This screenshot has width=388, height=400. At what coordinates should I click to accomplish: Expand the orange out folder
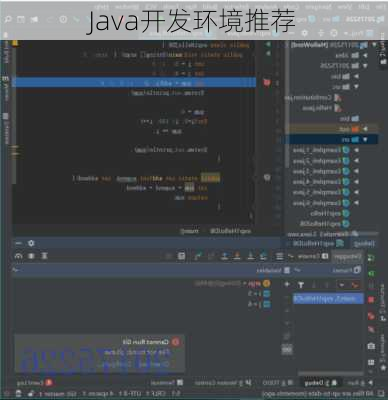[x=365, y=129]
